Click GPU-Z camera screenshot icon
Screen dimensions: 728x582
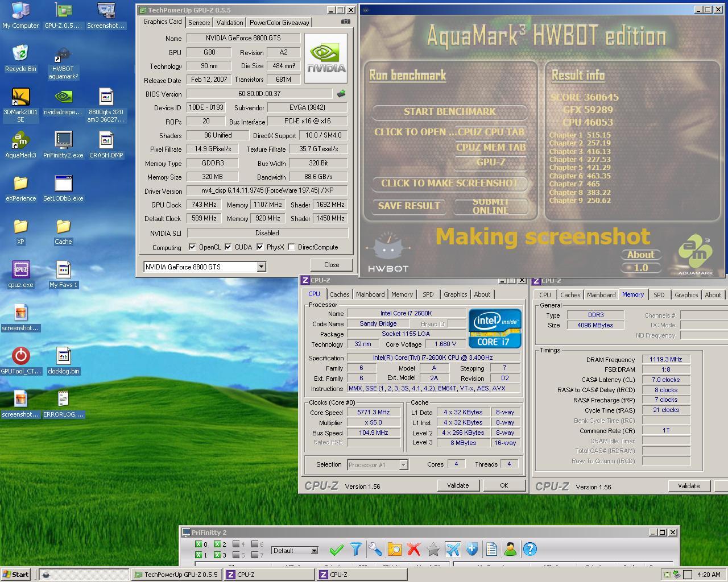[x=345, y=22]
